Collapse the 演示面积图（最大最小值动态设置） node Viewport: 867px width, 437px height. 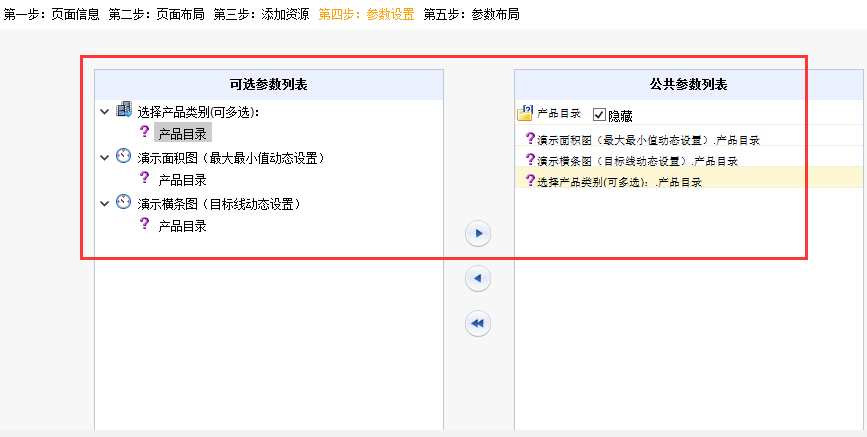point(105,158)
